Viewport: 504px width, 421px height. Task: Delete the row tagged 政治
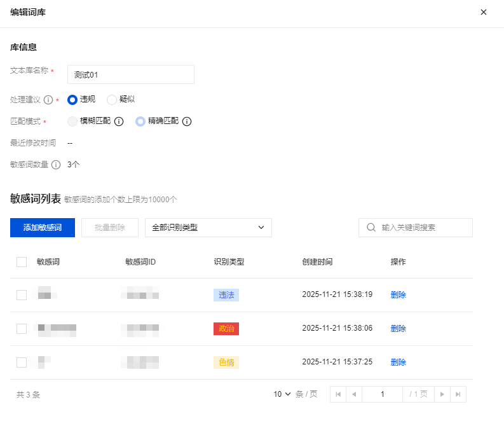(x=398, y=328)
